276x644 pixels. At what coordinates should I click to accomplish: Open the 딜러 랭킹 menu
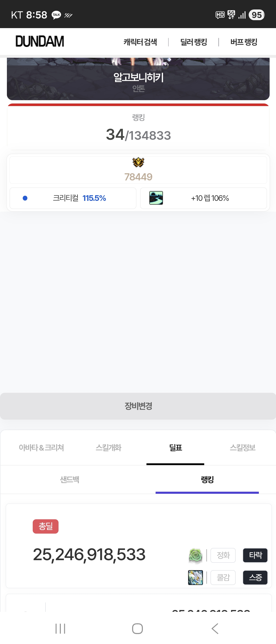click(x=194, y=42)
